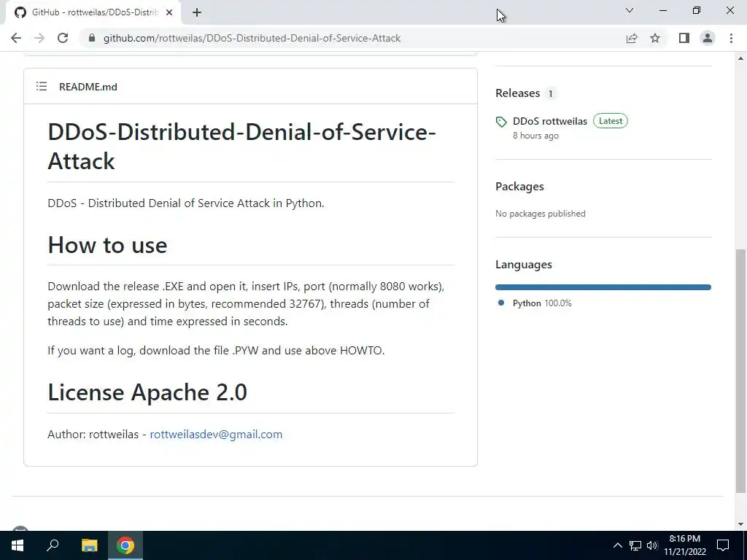Open the Windows Start menu

tap(18, 545)
